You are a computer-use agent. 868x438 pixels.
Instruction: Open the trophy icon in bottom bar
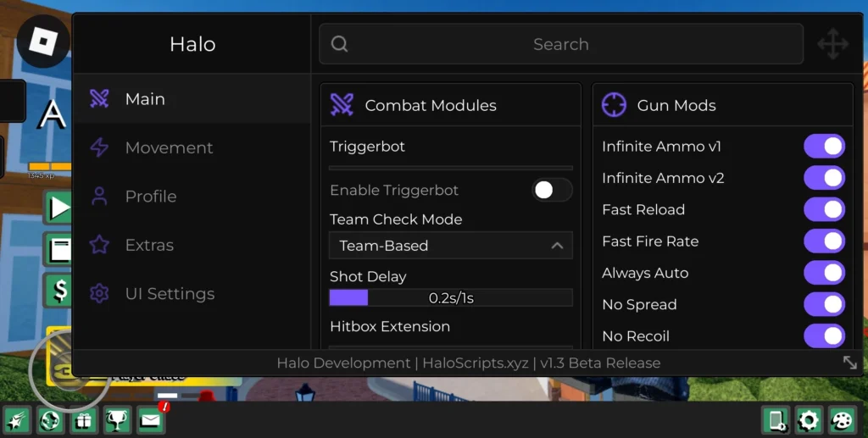click(x=116, y=419)
